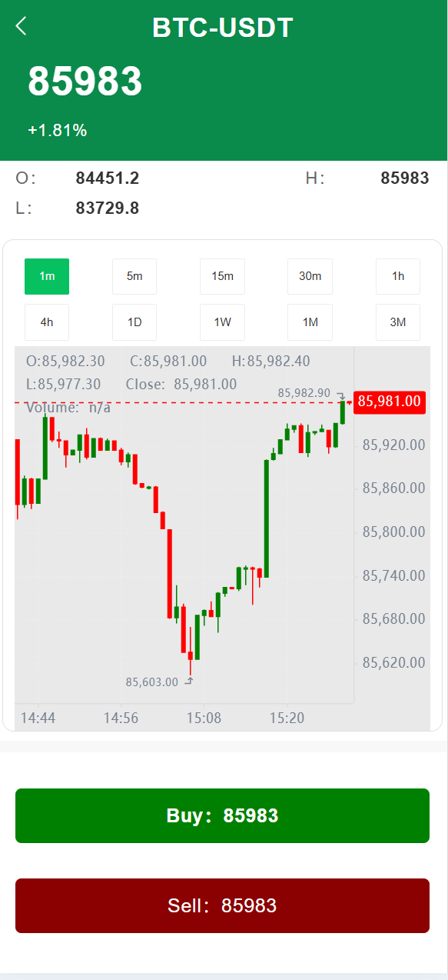The width and height of the screenshot is (448, 980).
Task: Open the 1D daily chart
Action: point(134,322)
